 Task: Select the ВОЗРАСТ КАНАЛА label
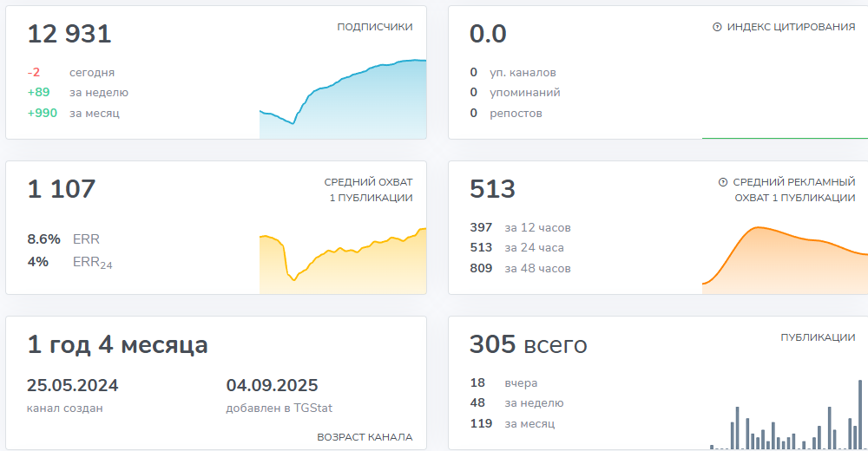pyautogui.click(x=365, y=437)
